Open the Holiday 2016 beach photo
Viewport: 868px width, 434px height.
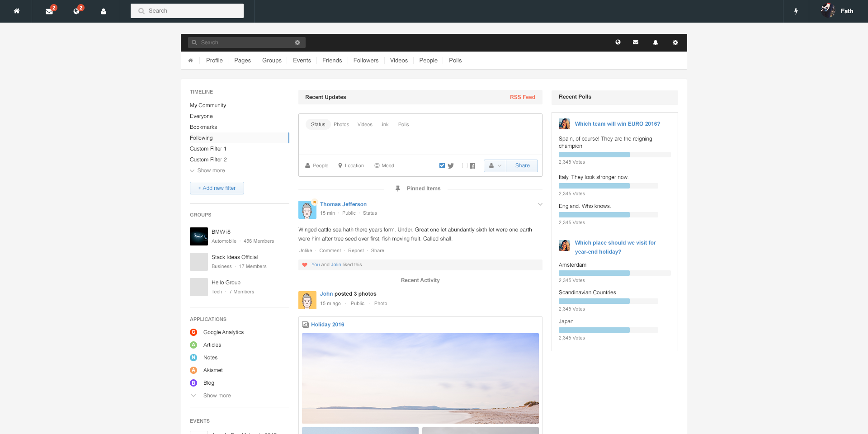coord(420,378)
